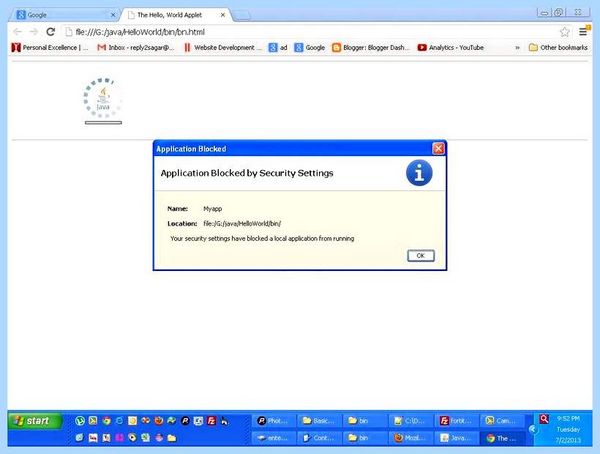
Task: Switch to the Basic... folder taskbar button
Action: coord(318,421)
